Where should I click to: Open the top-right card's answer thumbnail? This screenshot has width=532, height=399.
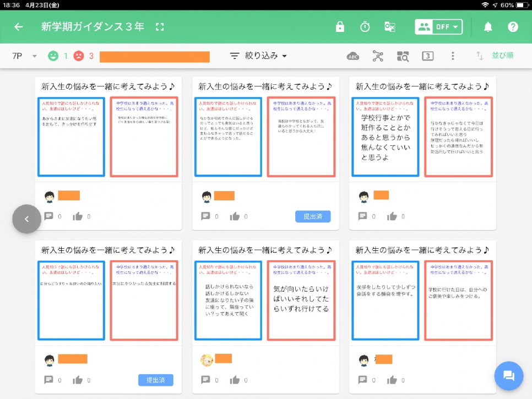(x=422, y=137)
